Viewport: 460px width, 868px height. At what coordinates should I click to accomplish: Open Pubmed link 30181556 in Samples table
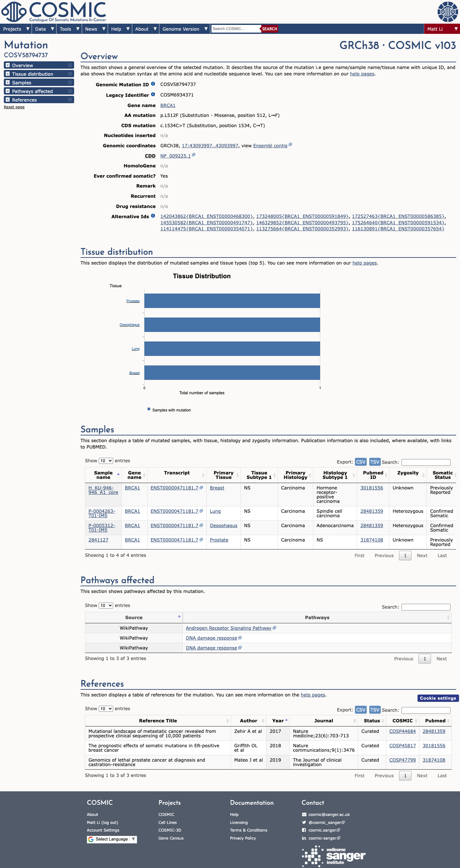click(x=372, y=488)
